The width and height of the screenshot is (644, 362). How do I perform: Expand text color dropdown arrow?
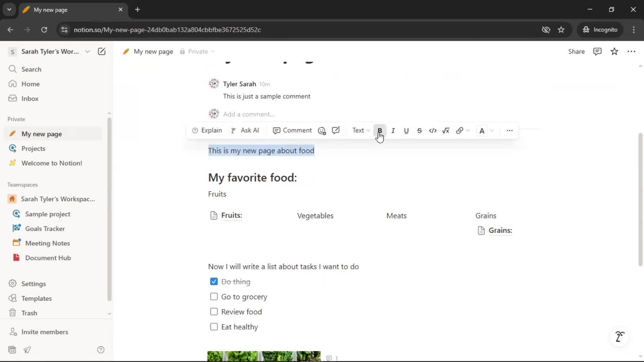click(x=492, y=130)
